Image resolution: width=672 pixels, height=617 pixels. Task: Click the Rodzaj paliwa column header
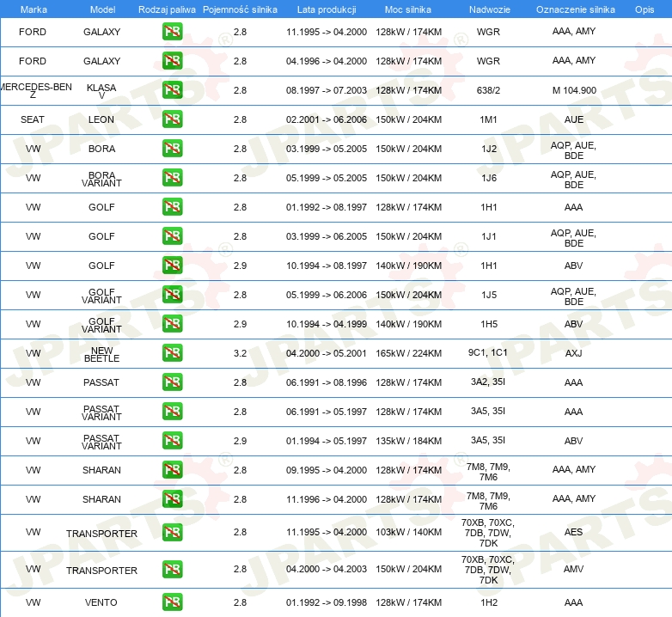(x=167, y=9)
